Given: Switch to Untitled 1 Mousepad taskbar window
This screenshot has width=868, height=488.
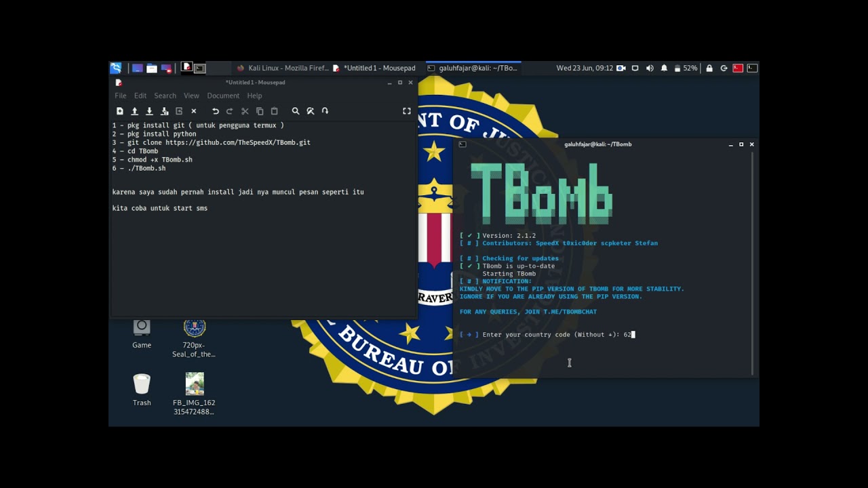Looking at the screenshot, I should pos(374,68).
